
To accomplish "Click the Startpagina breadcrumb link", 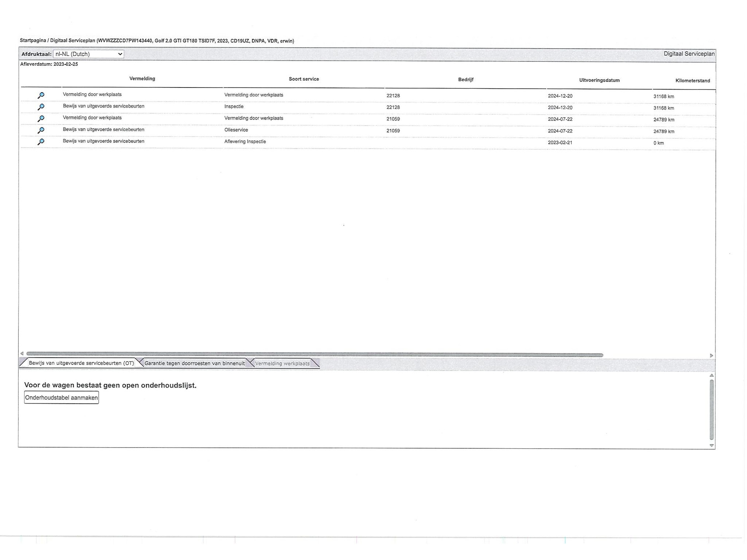I will click(x=33, y=40).
